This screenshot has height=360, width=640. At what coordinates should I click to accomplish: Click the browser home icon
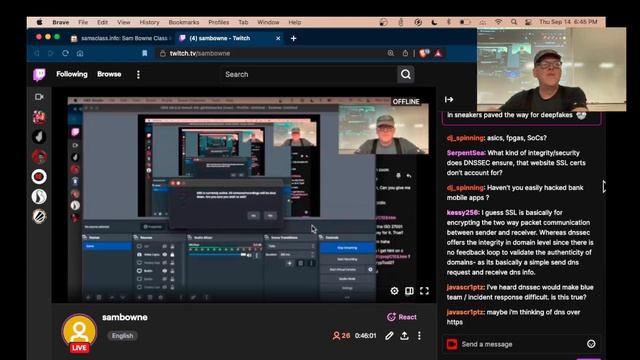(x=80, y=53)
